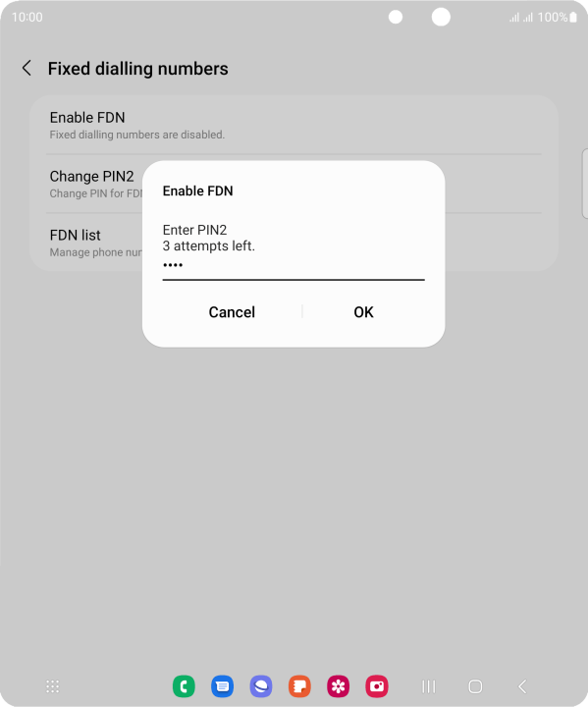This screenshot has height=707, width=588.
Task: Tap the home navigation button
Action: (x=475, y=686)
